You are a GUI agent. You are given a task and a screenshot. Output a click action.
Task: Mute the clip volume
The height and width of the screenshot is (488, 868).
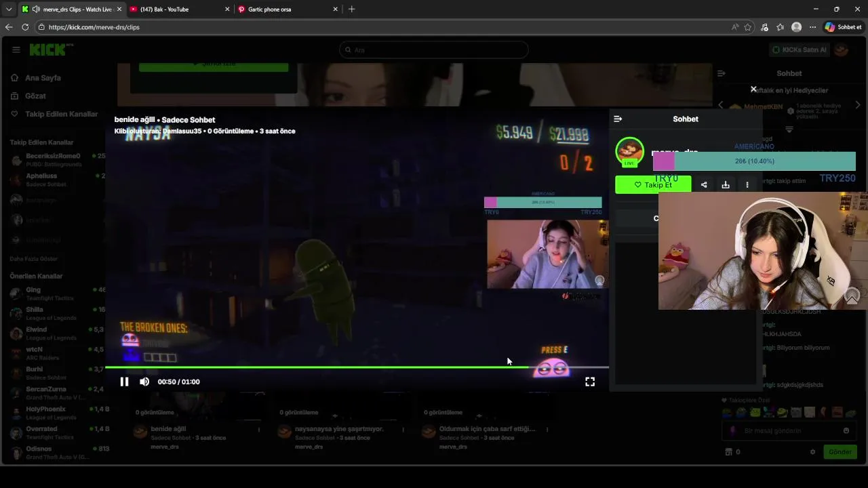point(144,382)
